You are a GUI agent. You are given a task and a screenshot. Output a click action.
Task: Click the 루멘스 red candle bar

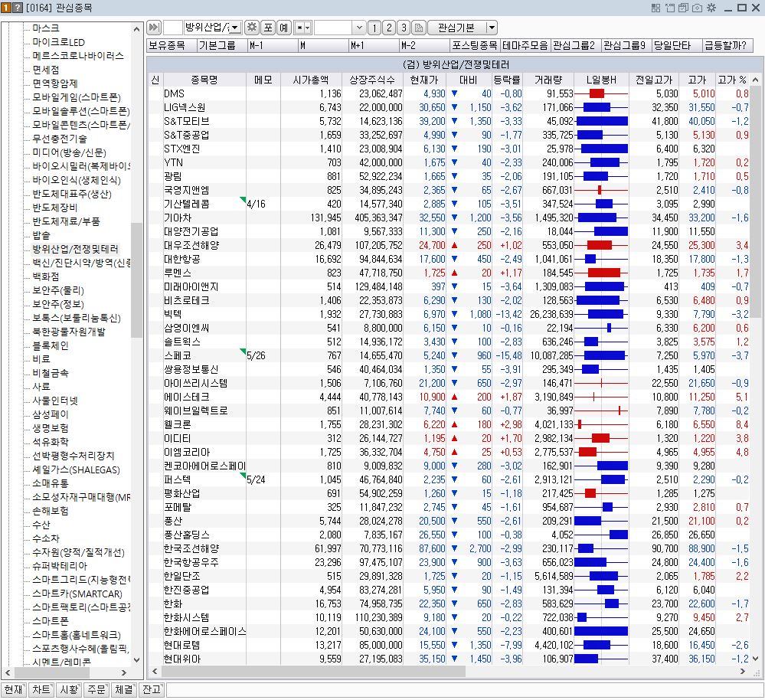point(604,272)
